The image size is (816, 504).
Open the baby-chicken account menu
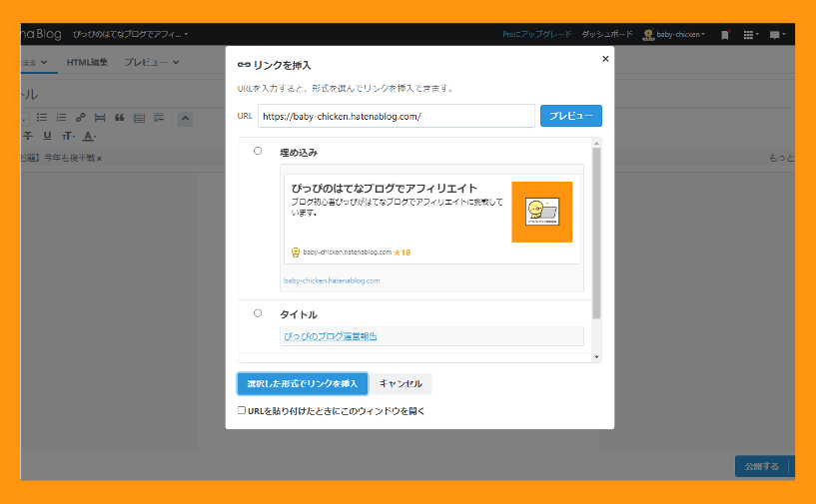681,34
